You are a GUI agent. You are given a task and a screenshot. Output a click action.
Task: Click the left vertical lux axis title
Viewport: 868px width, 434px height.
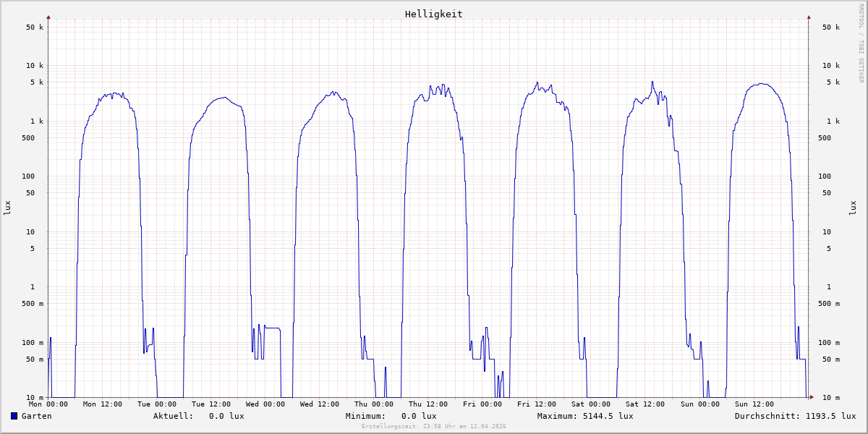tap(7, 208)
